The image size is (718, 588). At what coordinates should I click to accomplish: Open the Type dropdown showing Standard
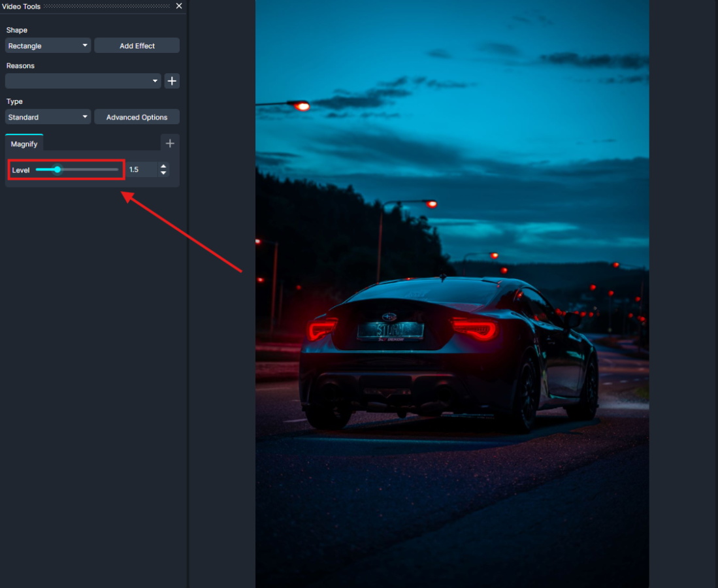point(48,117)
